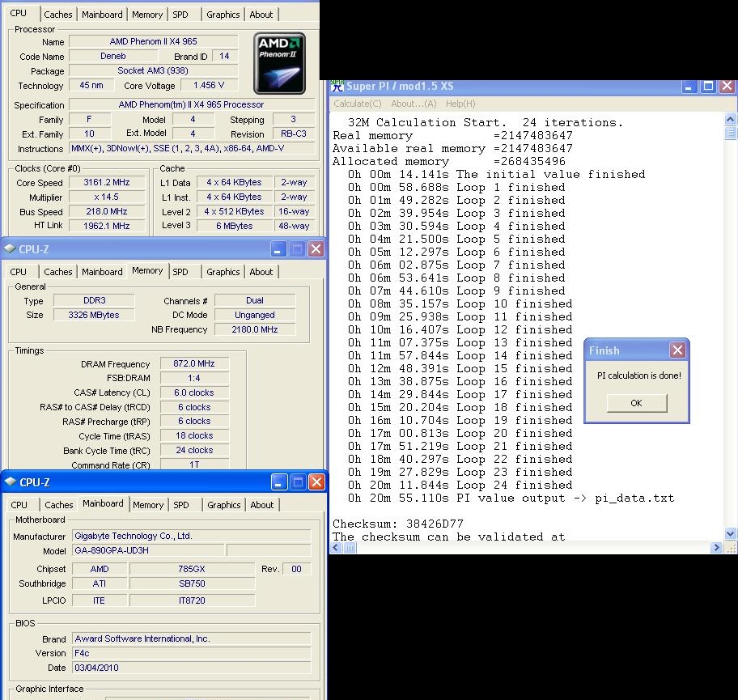
Task: Click the CPU-Z icon in the Memory window title bar
Action: 10,249
